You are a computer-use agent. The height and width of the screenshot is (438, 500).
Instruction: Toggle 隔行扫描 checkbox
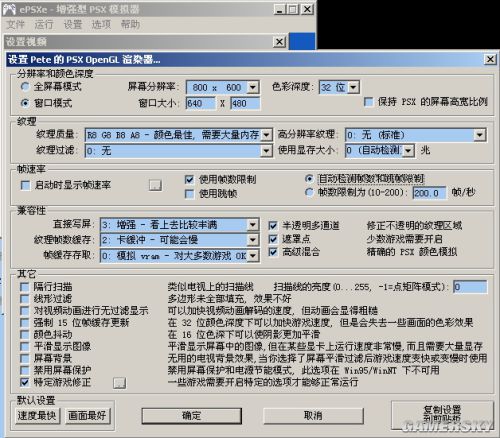pos(25,287)
